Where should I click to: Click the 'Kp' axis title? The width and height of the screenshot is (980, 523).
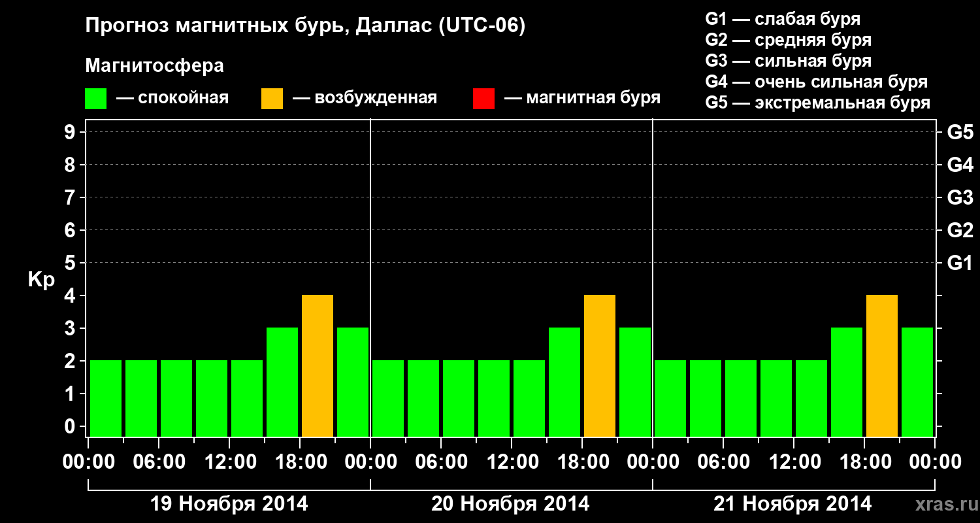tap(41, 280)
